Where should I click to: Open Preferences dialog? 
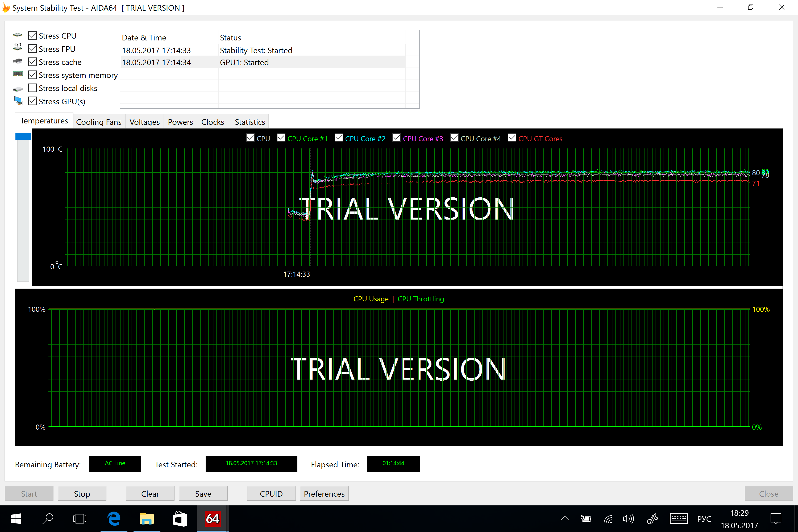pyautogui.click(x=324, y=494)
